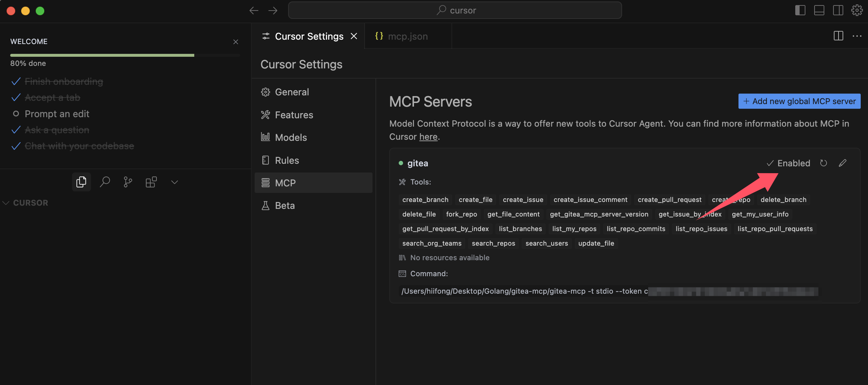Screen dimensions: 868x385
Task: Toggle the 'Ask a question' checkmark
Action: [x=16, y=130]
